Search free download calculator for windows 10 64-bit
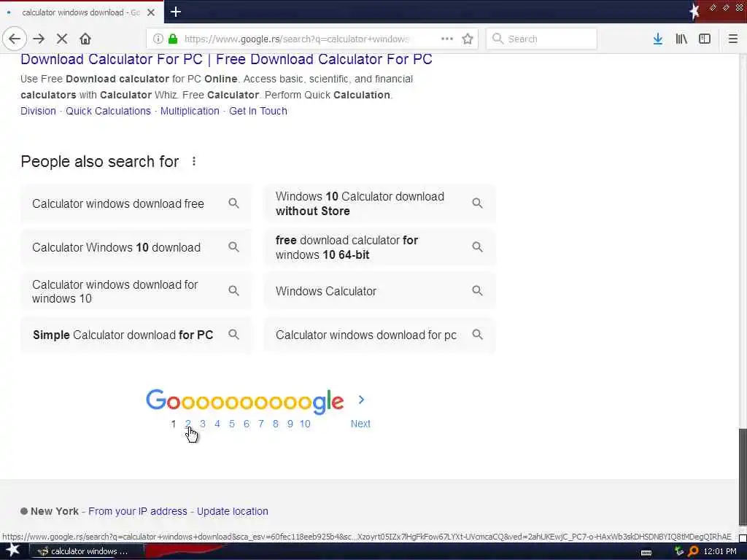747x560 pixels. 379,248
